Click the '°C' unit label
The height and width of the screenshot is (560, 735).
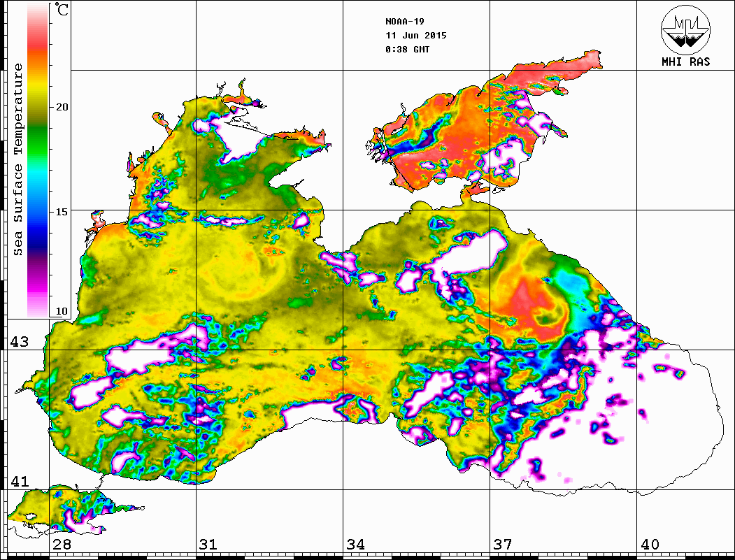coord(62,9)
